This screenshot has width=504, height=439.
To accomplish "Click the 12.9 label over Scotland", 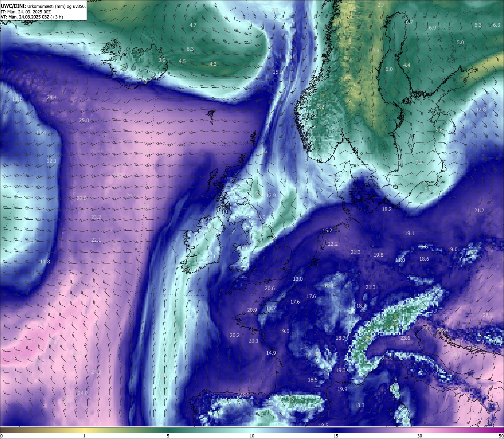I will 271,196.
